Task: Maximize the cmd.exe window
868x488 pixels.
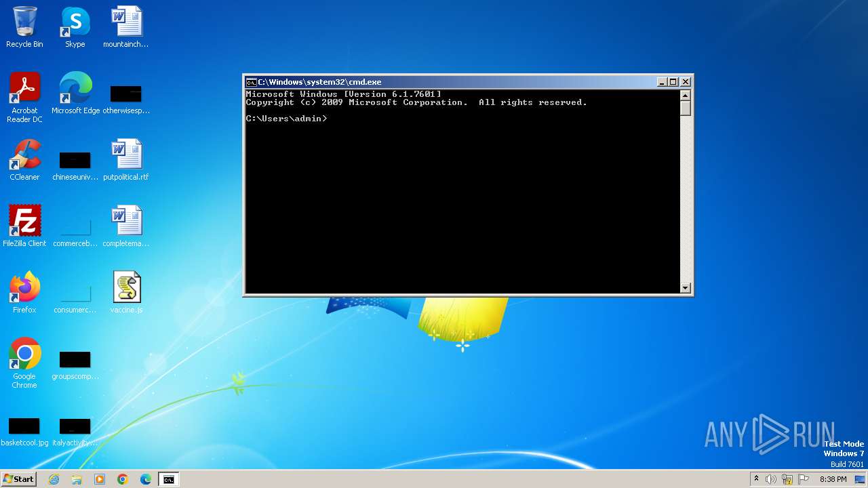Action: click(x=673, y=82)
